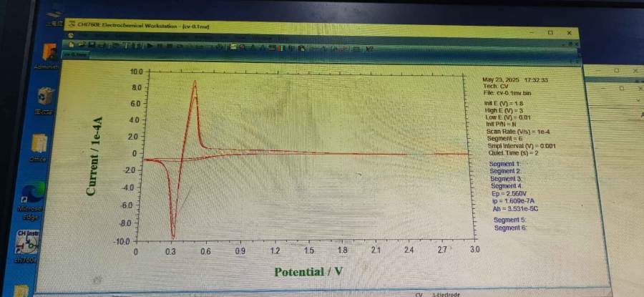Open the CHI760E application icon in title bar
The width and height of the screenshot is (644, 297).
73,24
